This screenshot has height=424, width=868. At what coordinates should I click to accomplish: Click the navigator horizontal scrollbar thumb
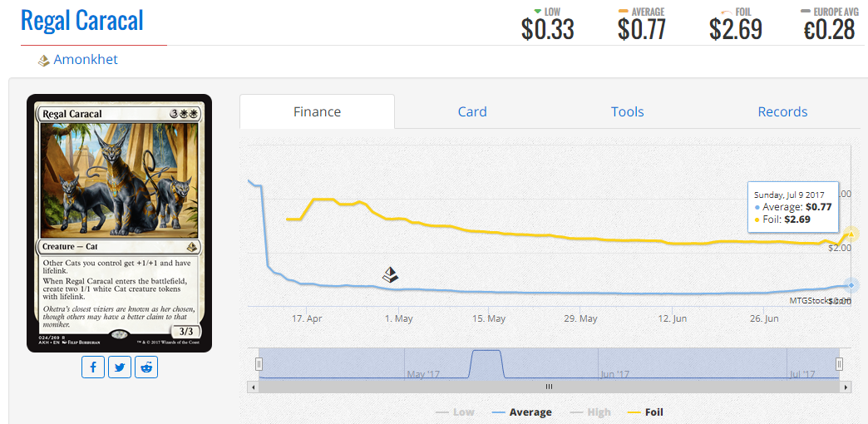click(549, 387)
